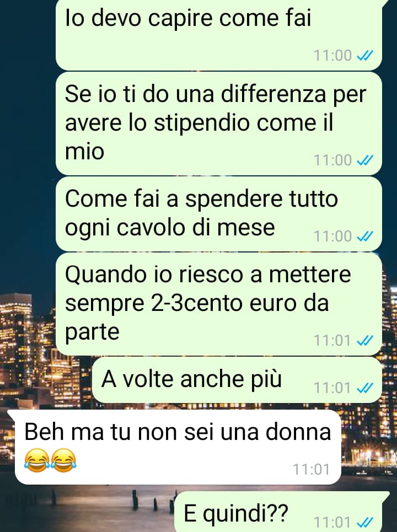Click the 11:00 timestamp on 'Io devo capire' message

coord(332,55)
